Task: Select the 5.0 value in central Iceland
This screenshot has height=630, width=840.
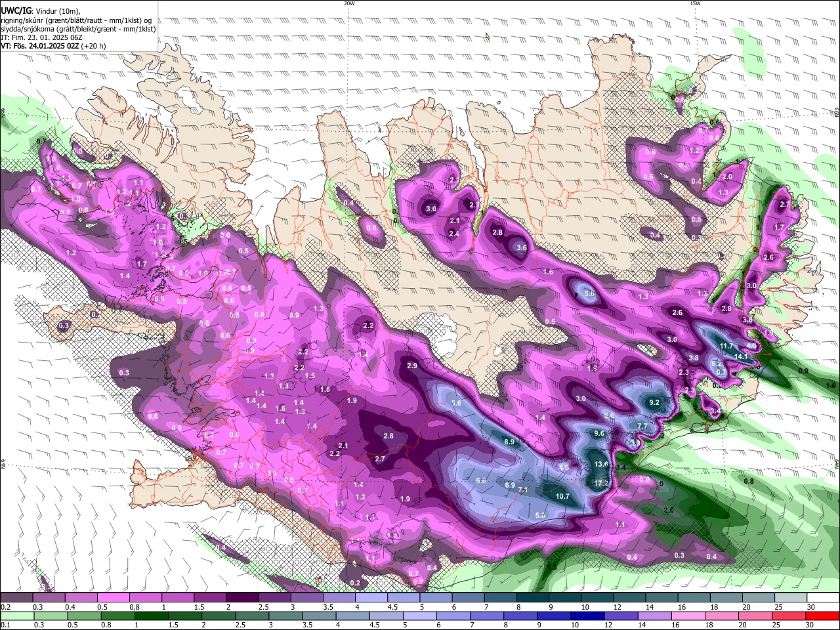Action: (589, 293)
